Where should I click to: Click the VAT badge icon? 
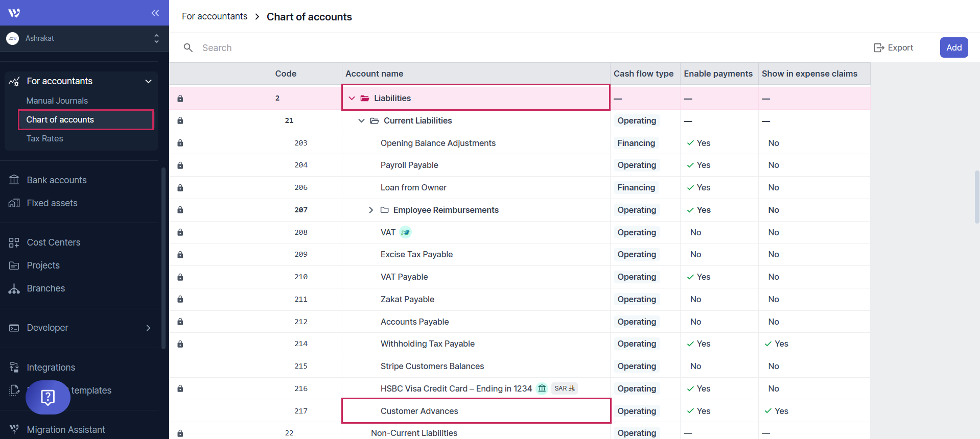click(x=405, y=232)
